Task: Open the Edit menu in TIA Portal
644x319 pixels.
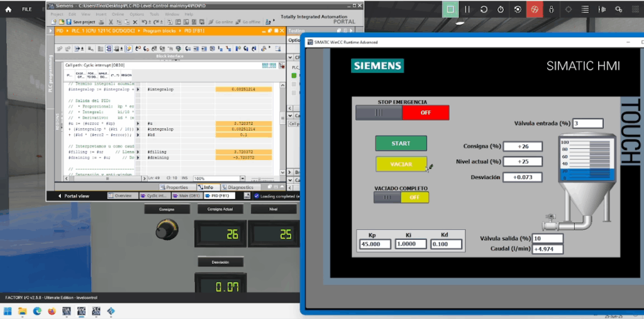Action: click(x=71, y=14)
